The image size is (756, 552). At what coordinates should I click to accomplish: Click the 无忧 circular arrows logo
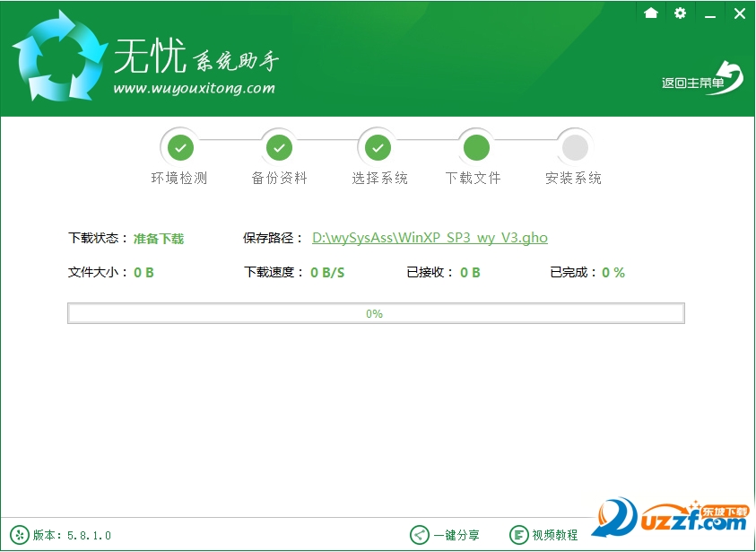(x=59, y=57)
